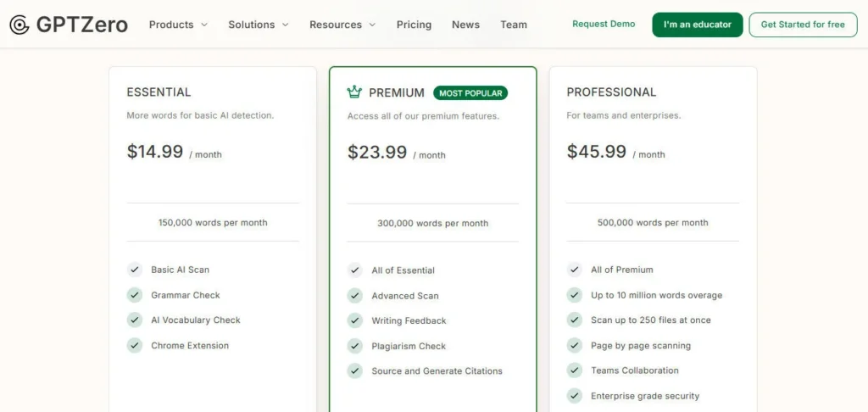This screenshot has width=868, height=412.
Task: Expand the Resources dropdown menu
Action: (x=342, y=25)
